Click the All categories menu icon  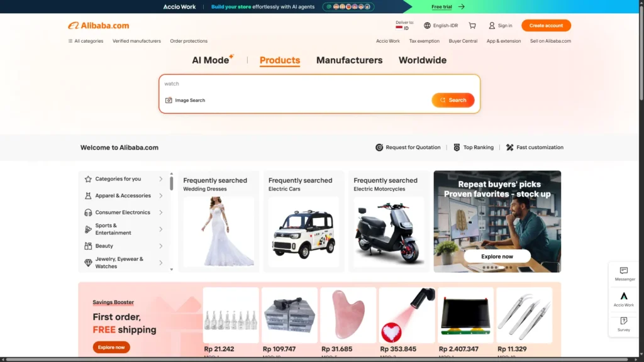coord(70,41)
